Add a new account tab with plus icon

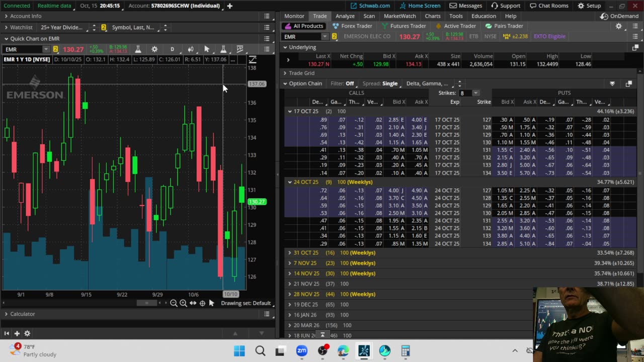click(229, 6)
